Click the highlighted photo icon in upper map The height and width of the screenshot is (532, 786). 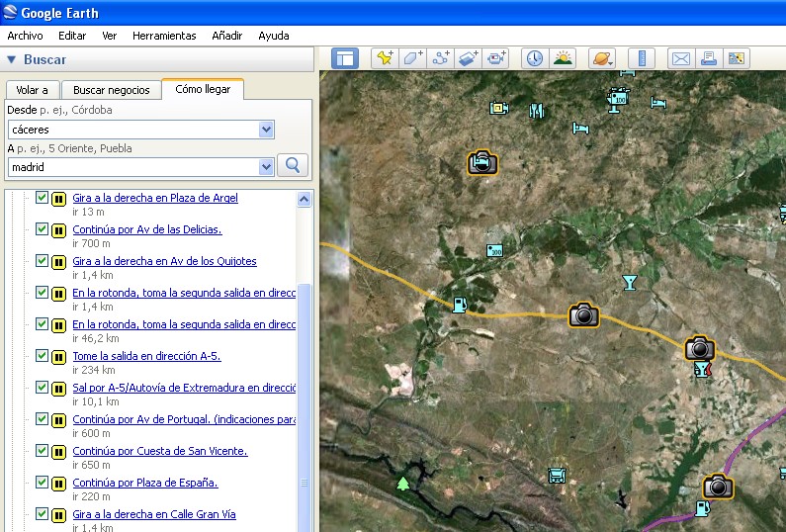pyautogui.click(x=482, y=162)
